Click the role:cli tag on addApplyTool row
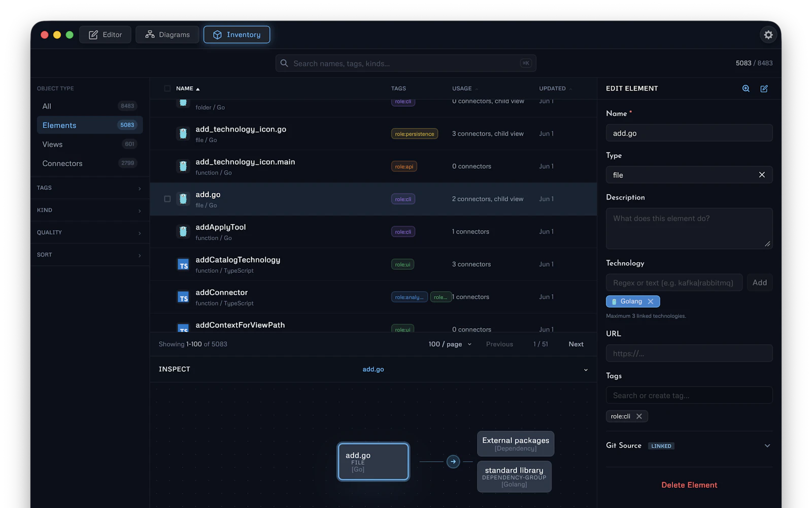 (403, 232)
